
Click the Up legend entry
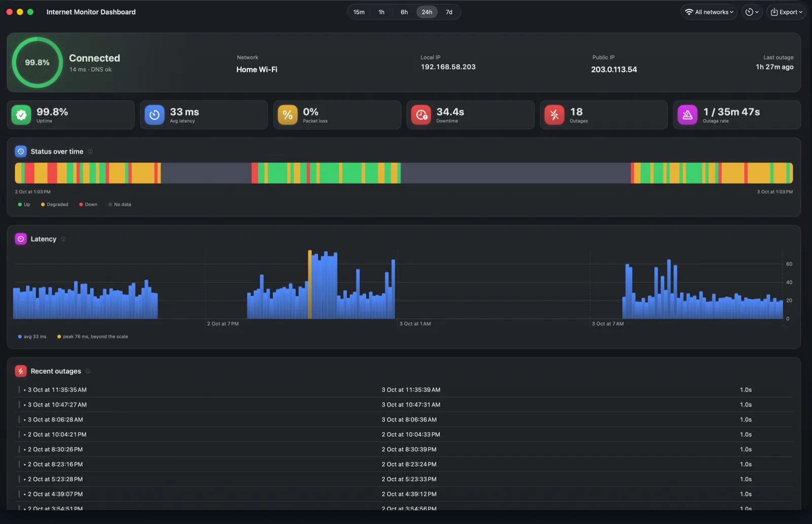tap(24, 205)
